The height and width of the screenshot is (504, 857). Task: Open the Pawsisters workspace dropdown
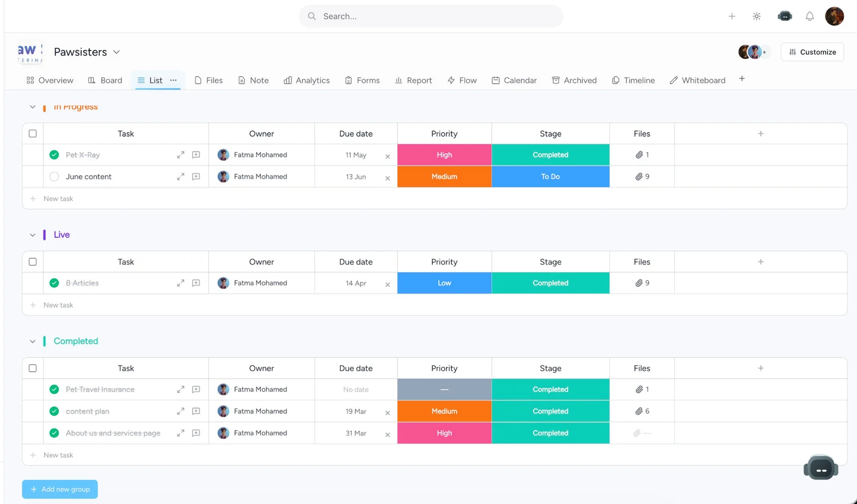point(116,52)
